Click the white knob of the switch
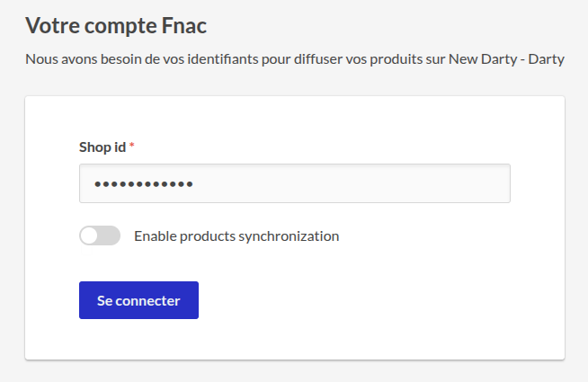This screenshot has width=588, height=382. pos(90,236)
